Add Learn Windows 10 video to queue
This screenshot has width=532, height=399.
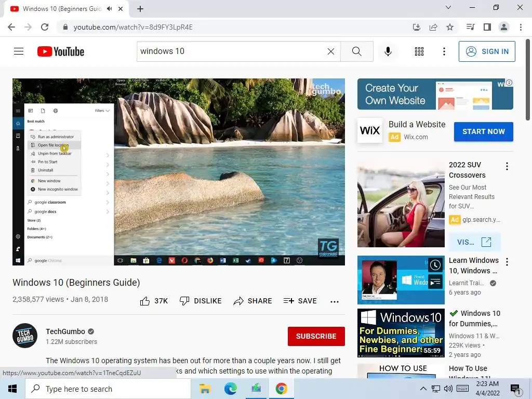pos(435,282)
